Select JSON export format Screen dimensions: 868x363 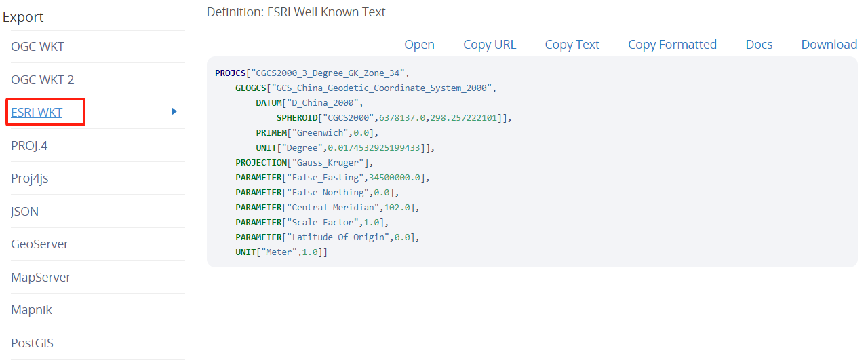pyautogui.click(x=24, y=211)
